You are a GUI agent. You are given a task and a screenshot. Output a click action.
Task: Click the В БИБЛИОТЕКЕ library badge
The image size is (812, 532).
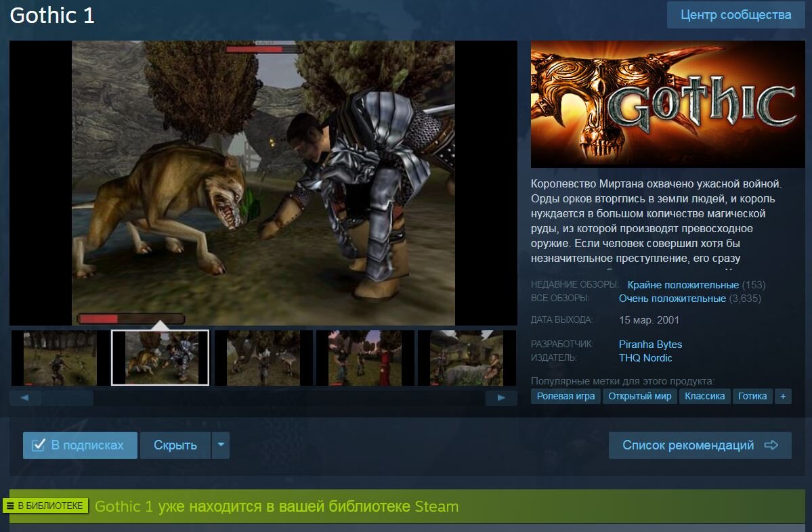45,506
